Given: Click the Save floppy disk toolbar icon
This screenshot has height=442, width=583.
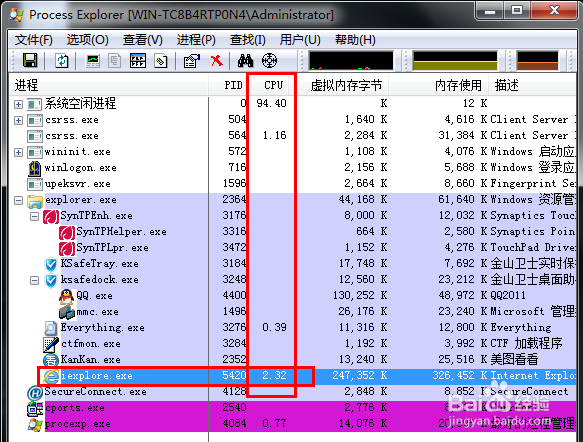Looking at the screenshot, I should coord(30,60).
